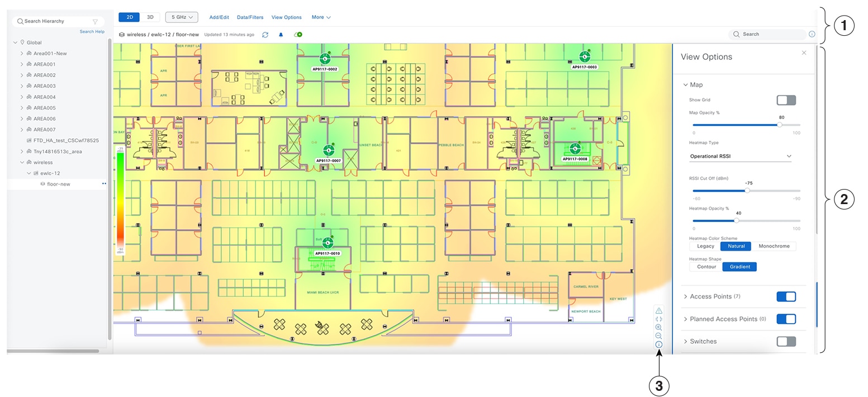
Task: Refresh the floor map data
Action: (x=265, y=34)
